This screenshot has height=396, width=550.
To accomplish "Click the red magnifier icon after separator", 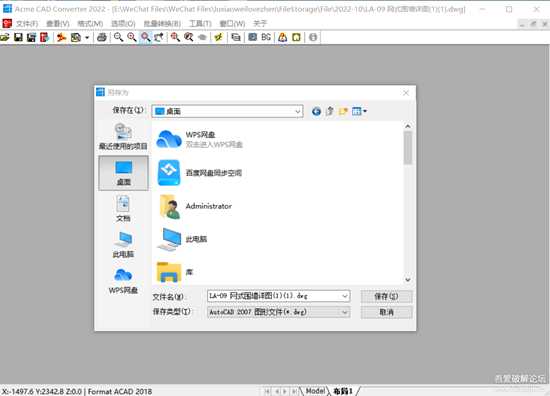I will [175, 37].
